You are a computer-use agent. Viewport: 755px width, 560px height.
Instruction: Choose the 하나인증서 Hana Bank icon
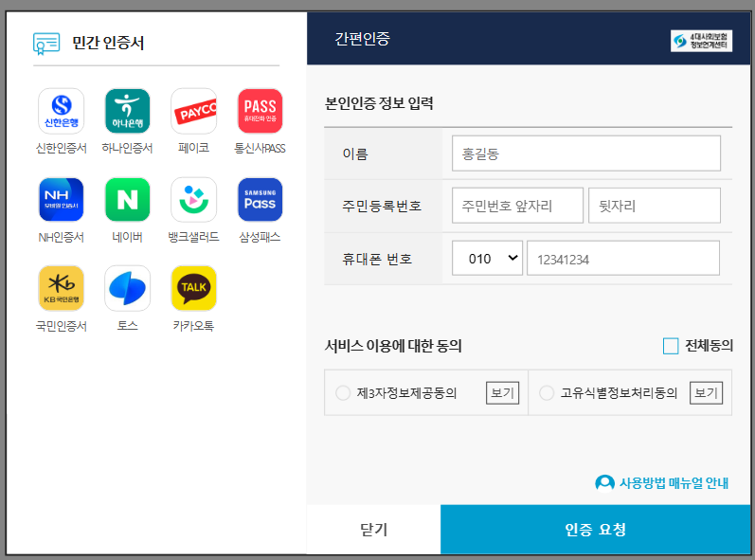point(127,111)
